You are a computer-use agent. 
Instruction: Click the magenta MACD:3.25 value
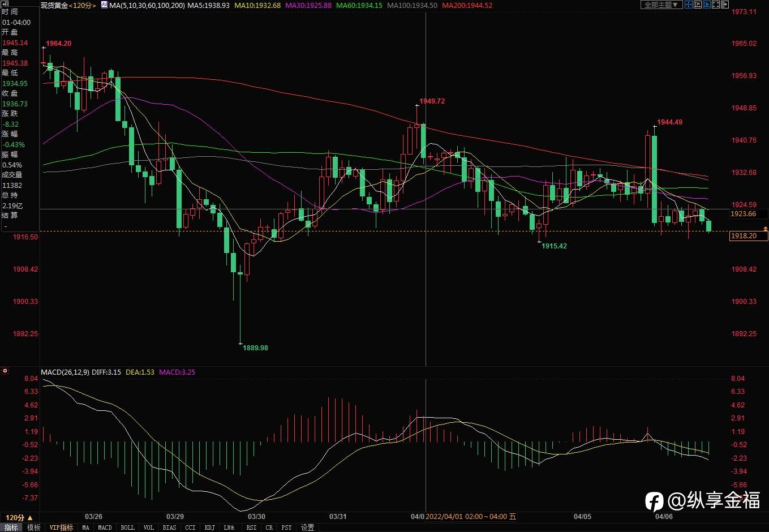coord(177,372)
